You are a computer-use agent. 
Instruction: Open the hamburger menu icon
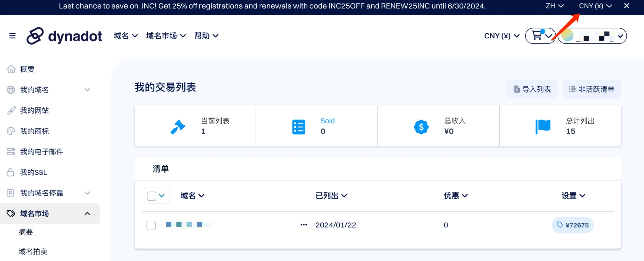point(12,36)
